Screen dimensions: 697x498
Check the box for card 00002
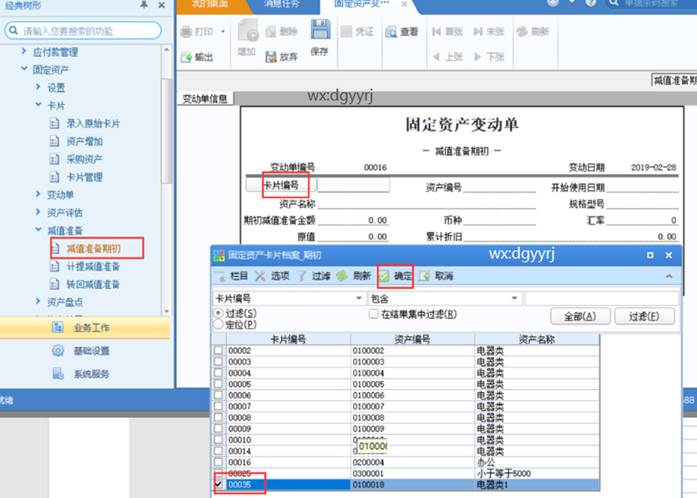(219, 350)
